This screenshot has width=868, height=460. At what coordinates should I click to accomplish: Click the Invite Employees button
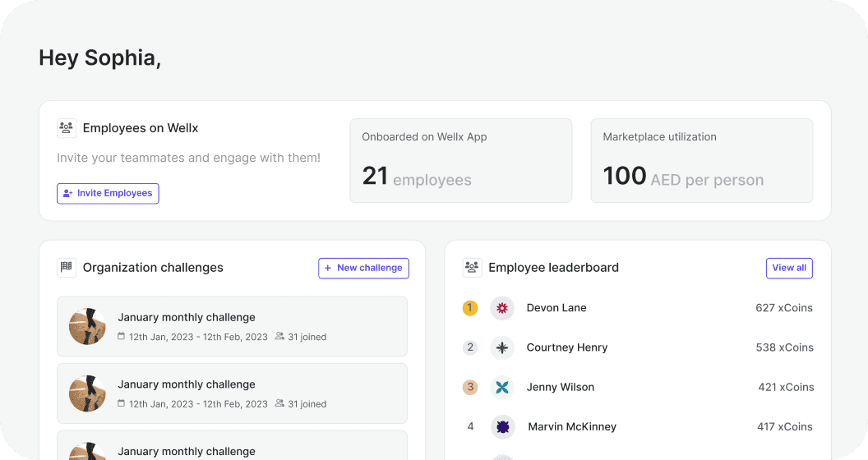pos(108,194)
